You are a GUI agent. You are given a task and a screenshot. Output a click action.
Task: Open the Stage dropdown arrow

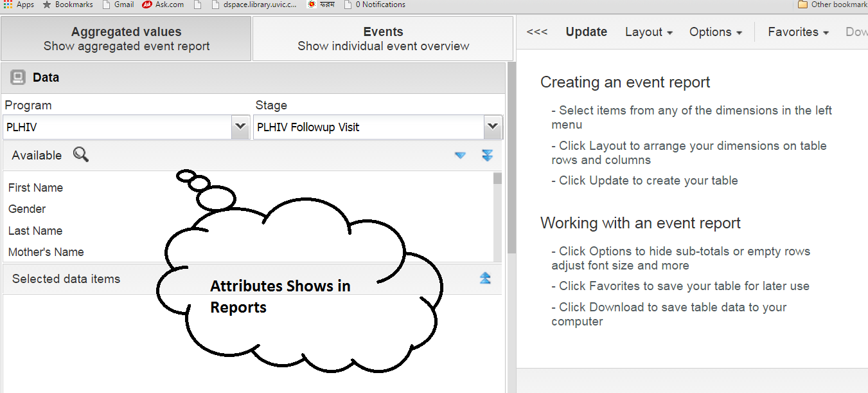(493, 127)
